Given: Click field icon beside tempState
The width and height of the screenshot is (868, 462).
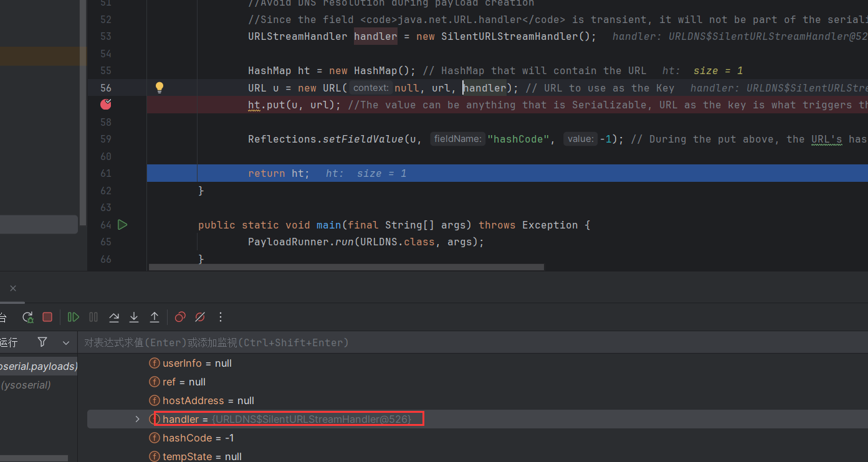Looking at the screenshot, I should click(155, 456).
